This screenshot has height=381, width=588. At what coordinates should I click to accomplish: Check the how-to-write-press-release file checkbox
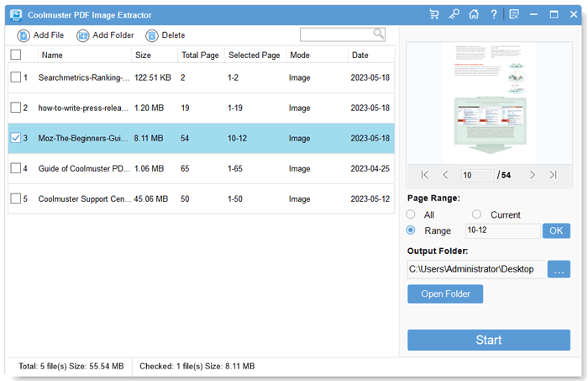(x=16, y=108)
